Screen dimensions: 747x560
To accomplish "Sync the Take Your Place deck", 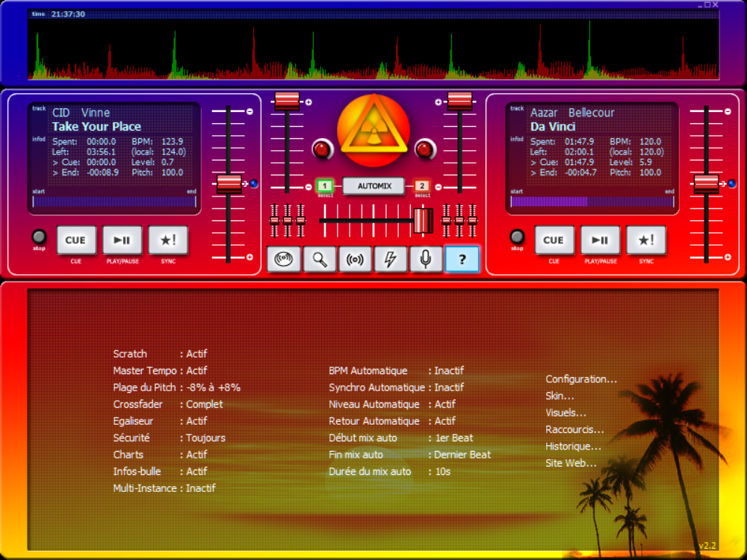I will 167,240.
